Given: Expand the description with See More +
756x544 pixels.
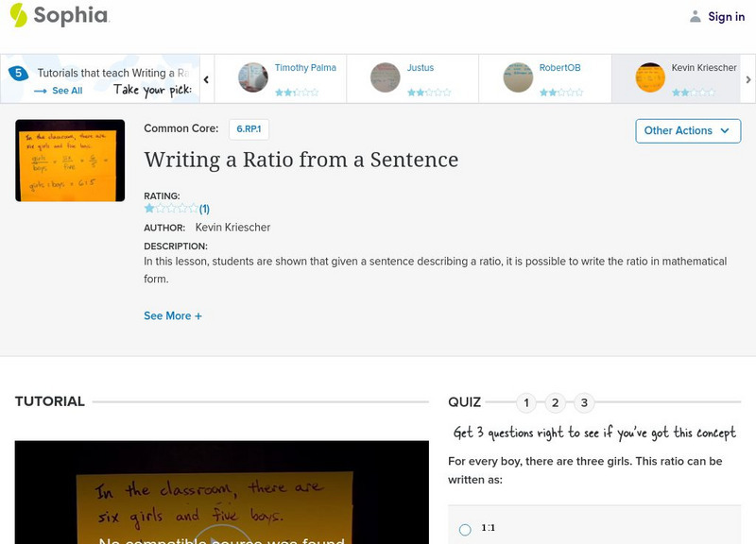Looking at the screenshot, I should pos(173,316).
